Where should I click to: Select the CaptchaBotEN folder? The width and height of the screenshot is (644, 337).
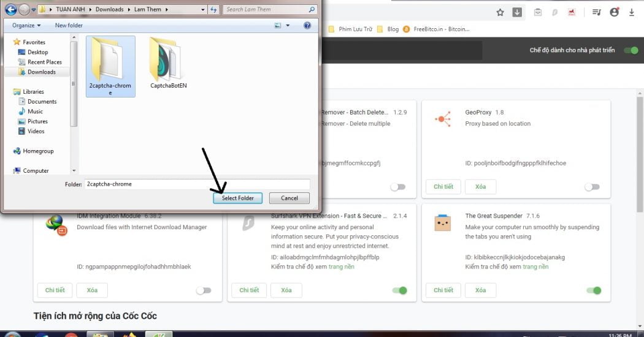[169, 62]
